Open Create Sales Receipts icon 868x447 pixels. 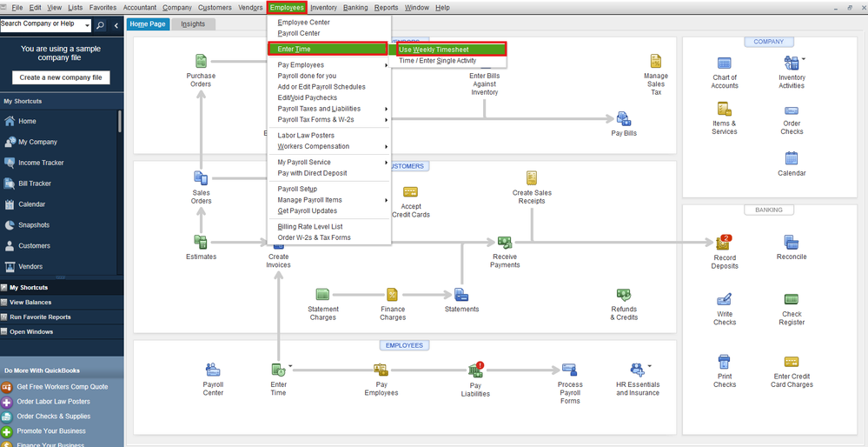pos(532,177)
